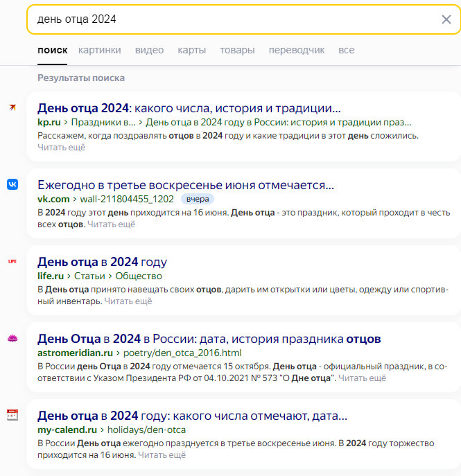Click the 'wall-211804455_1202' path link
Viewport: 461px width, 476px height.
click(x=127, y=199)
